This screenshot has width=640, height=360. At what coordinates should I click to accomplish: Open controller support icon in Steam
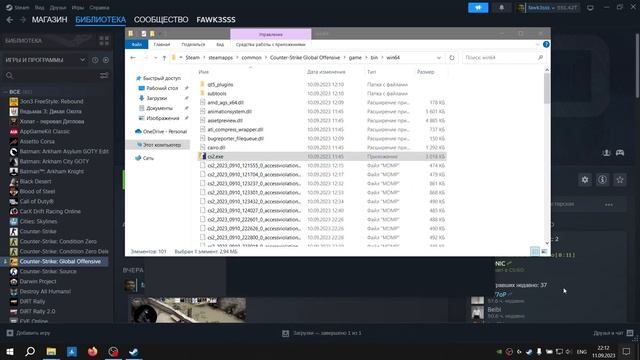(x=620, y=153)
